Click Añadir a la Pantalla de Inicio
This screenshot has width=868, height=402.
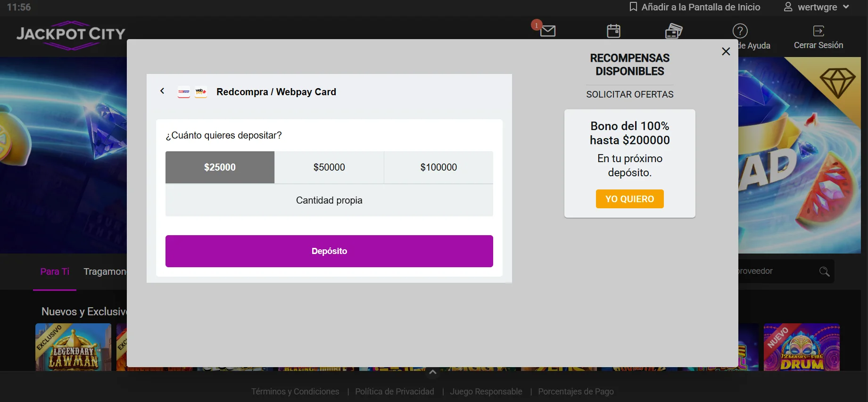point(701,7)
